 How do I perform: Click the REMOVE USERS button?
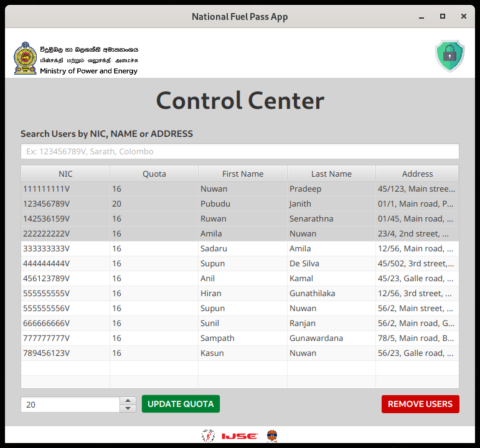pos(420,404)
